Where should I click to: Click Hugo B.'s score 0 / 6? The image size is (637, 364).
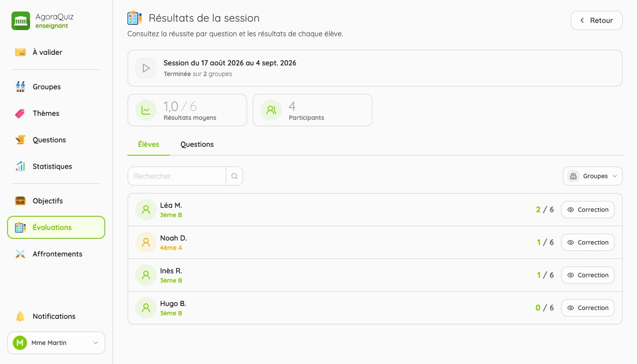(545, 308)
